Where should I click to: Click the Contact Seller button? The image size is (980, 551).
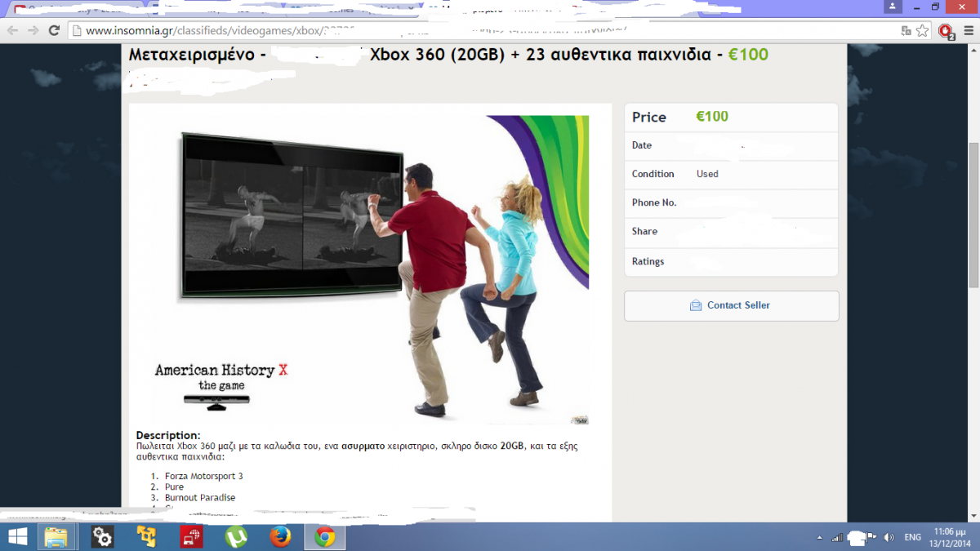click(x=731, y=305)
